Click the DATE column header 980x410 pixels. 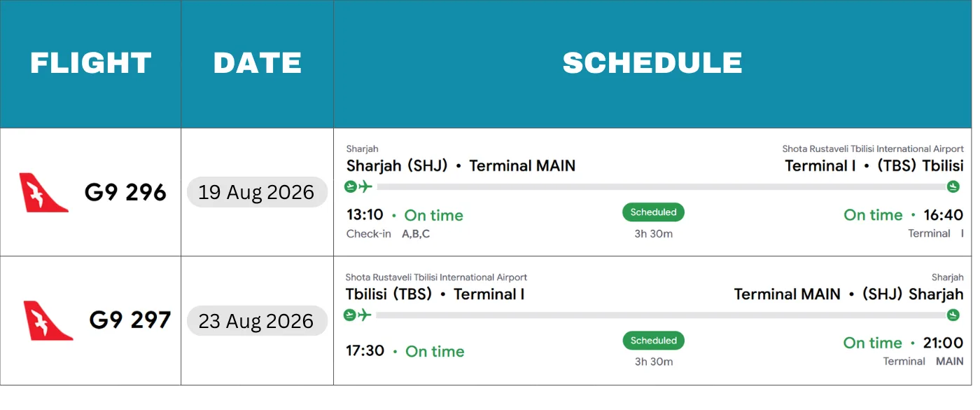pos(258,64)
